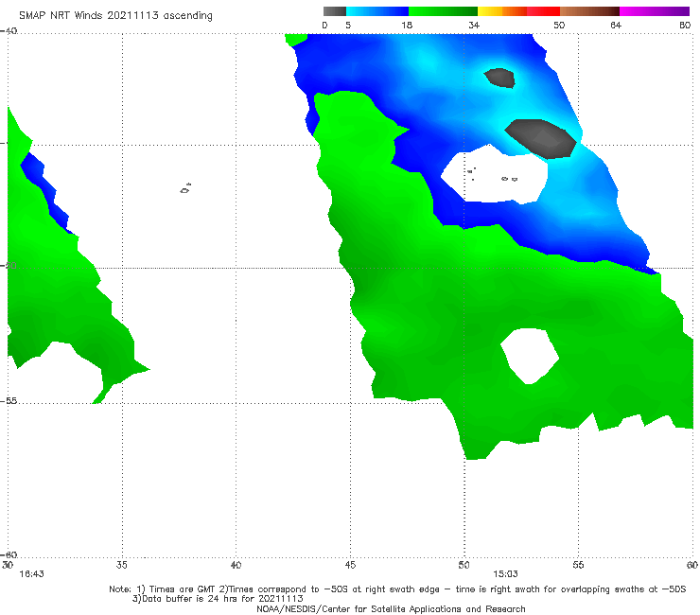Image resolution: width=700 pixels, height=615 pixels.
Task: Click the color bar label '34'
Action: (474, 25)
